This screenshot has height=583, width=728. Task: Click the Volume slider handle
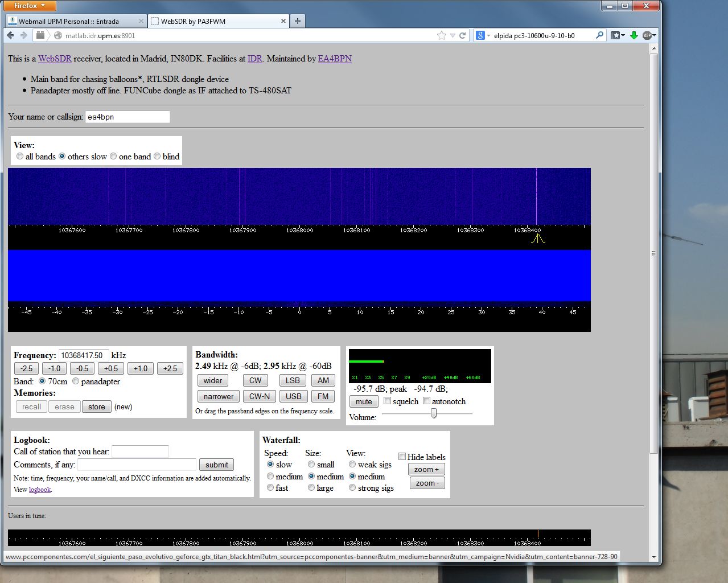pyautogui.click(x=434, y=414)
